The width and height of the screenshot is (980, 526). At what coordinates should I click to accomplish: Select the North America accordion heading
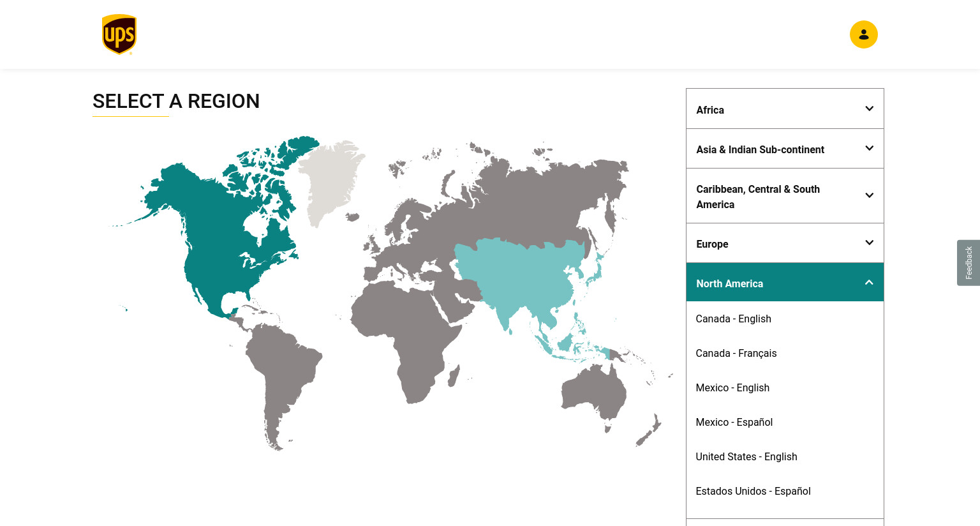[785, 282]
